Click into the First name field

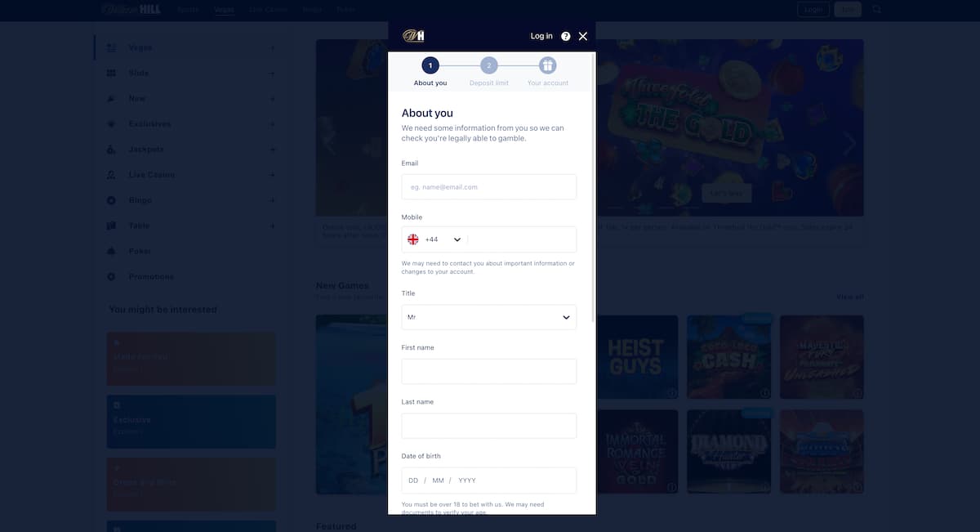(489, 371)
